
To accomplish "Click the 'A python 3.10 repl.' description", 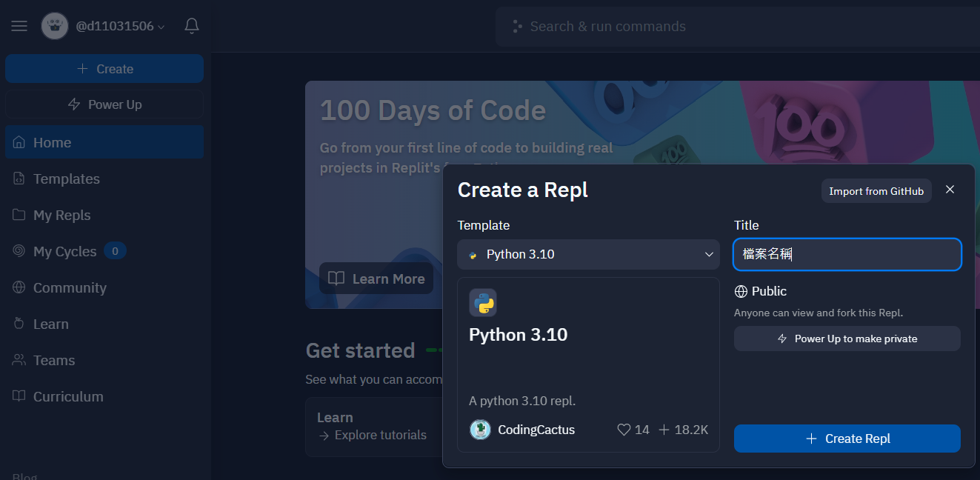I will click(x=522, y=401).
